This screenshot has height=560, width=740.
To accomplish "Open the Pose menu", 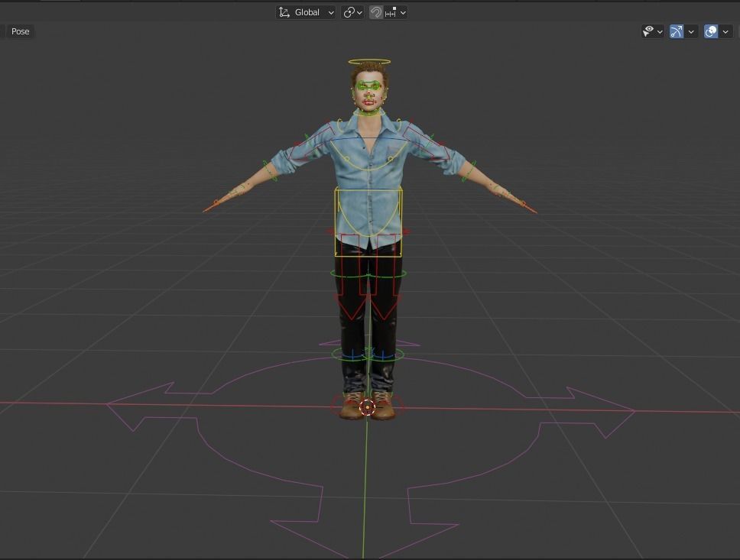I will pyautogui.click(x=20, y=31).
